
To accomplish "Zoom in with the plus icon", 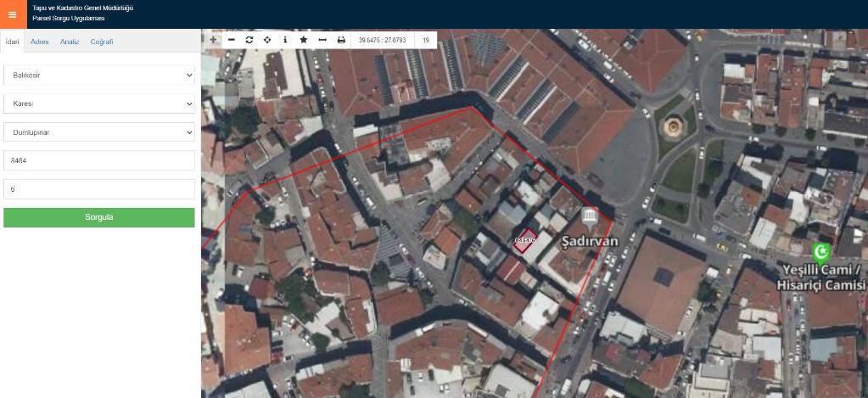I will [x=213, y=40].
